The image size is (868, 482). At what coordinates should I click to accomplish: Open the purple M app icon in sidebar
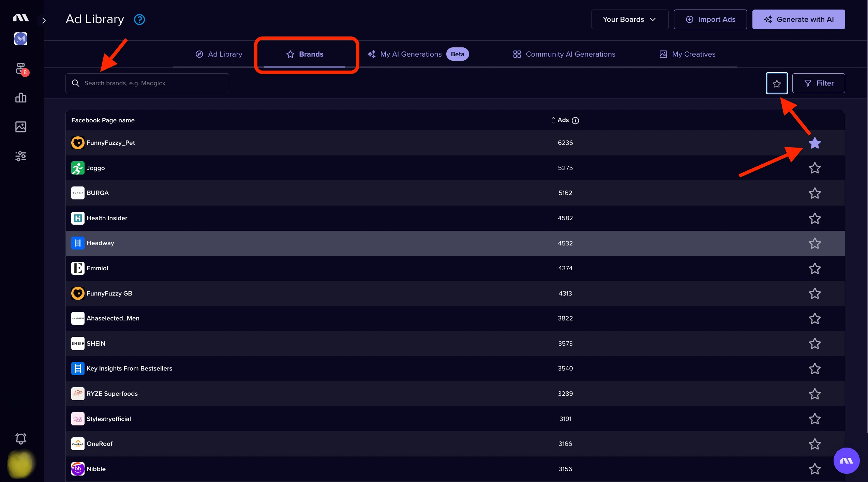click(21, 39)
